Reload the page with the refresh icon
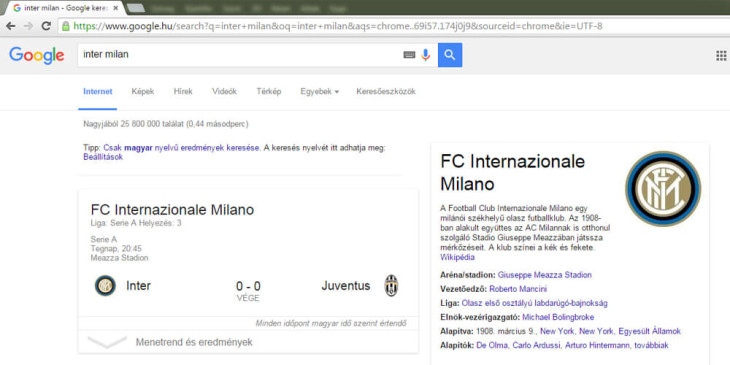The image size is (730, 365). 46,26
